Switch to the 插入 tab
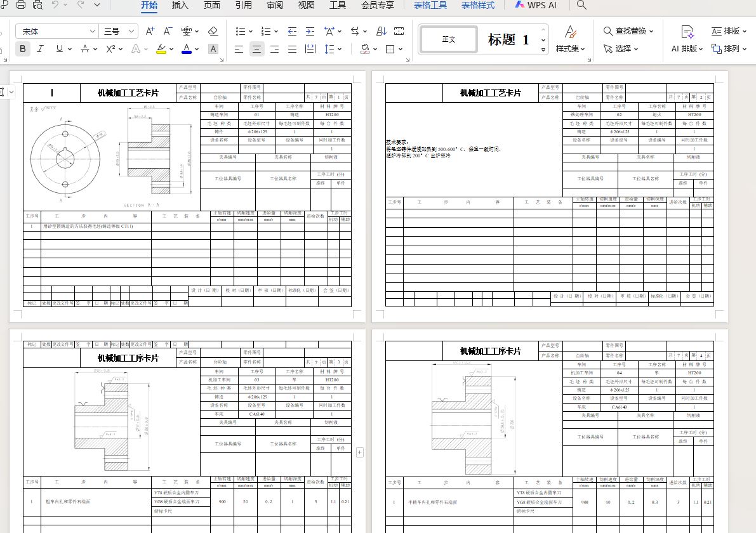 (x=180, y=5)
